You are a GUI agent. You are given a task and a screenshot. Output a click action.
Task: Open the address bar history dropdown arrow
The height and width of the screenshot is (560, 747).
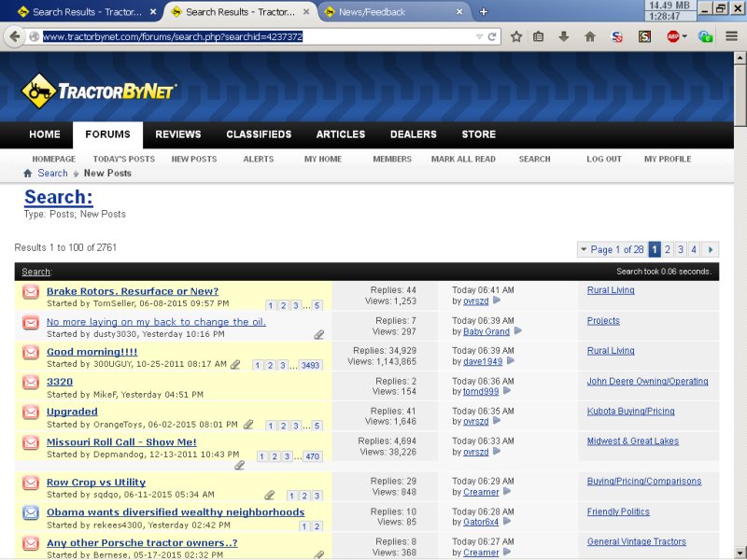point(479,36)
